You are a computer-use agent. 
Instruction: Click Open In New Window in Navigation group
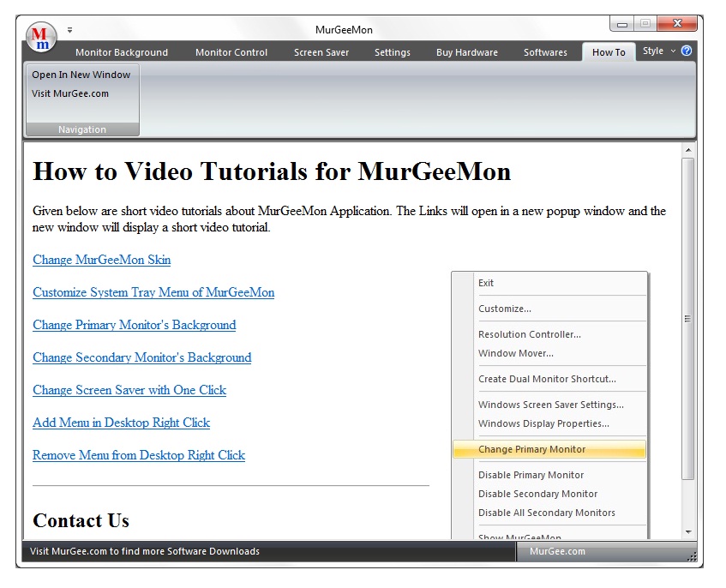(81, 75)
